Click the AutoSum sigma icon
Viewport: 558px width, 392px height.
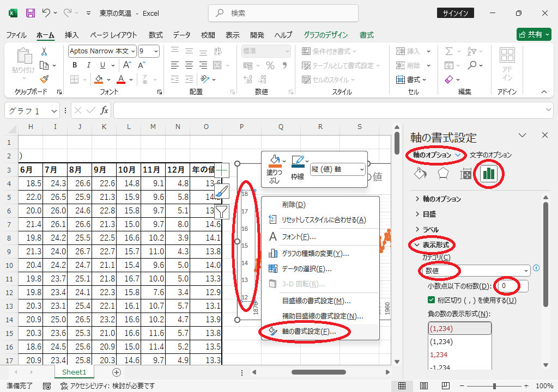449,52
